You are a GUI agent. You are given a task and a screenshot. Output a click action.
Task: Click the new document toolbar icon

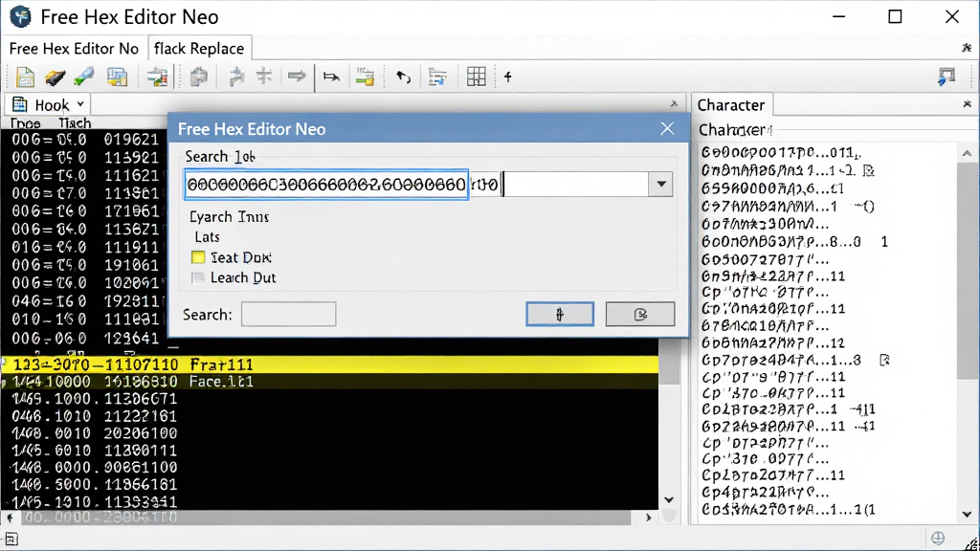point(25,77)
